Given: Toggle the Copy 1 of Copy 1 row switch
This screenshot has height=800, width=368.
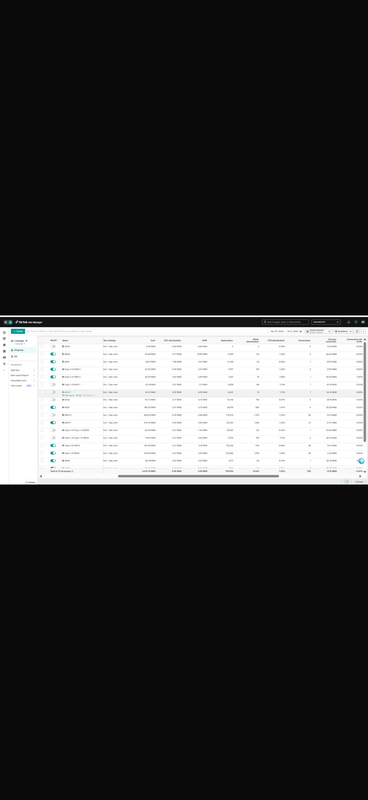Looking at the screenshot, I should (x=53, y=438).
